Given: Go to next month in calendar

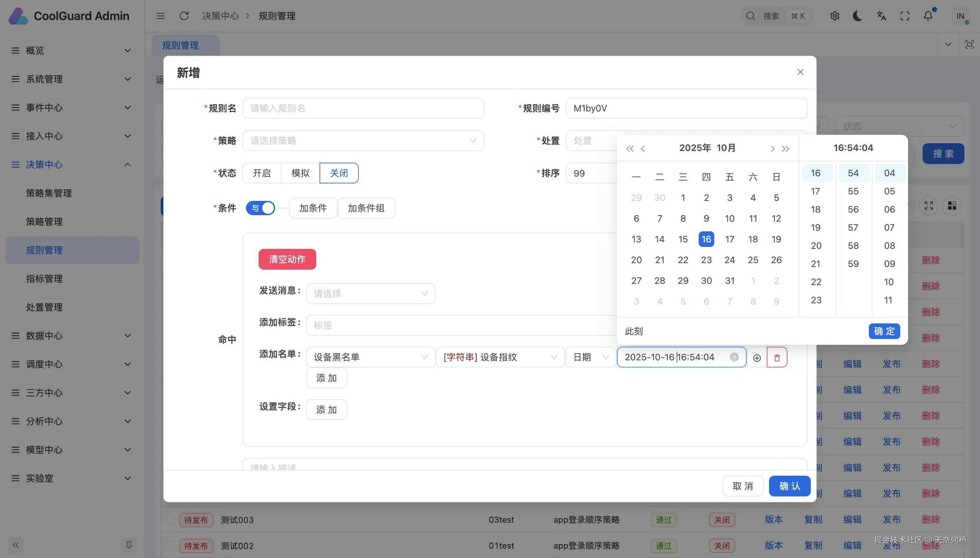Looking at the screenshot, I should point(772,149).
